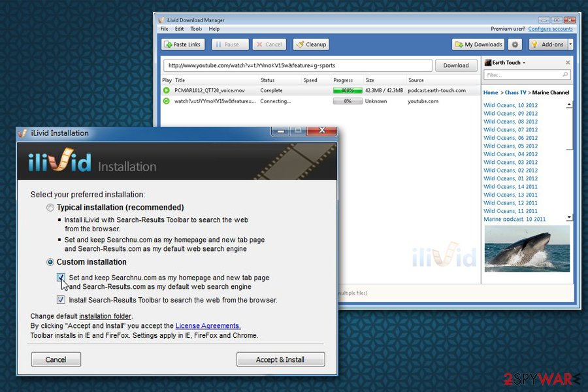Click the whale video thumbnail
This screenshot has width=588, height=392.
(x=527, y=248)
